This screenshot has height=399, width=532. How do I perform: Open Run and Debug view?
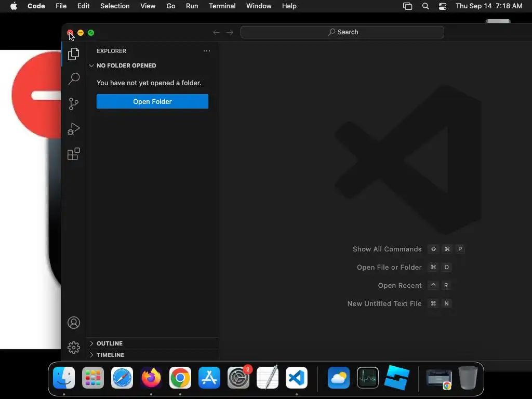74,129
